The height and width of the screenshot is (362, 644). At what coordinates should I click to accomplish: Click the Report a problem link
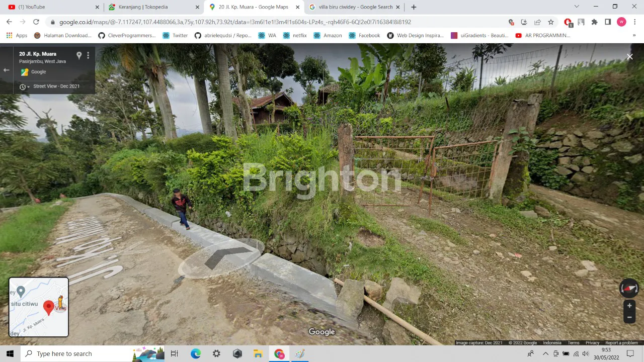(621, 343)
